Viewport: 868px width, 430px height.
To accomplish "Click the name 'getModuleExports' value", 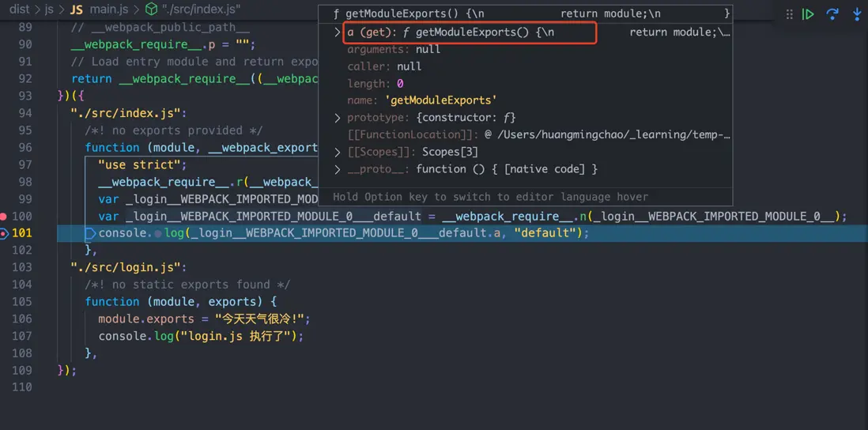I will click(x=440, y=100).
